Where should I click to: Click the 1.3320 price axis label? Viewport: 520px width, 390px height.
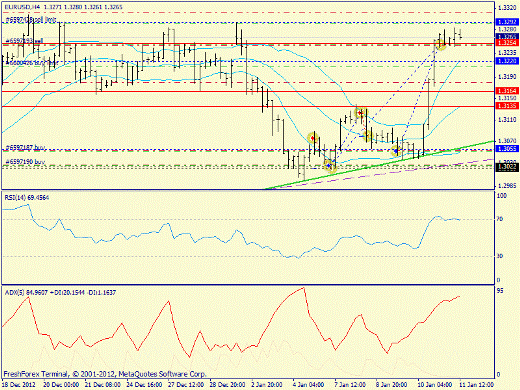point(507,8)
